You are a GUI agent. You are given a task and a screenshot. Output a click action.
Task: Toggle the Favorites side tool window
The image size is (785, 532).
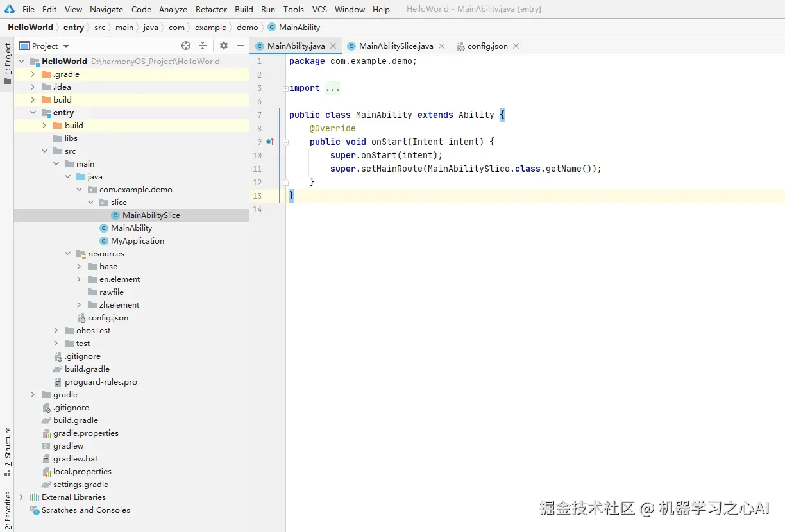[7, 510]
